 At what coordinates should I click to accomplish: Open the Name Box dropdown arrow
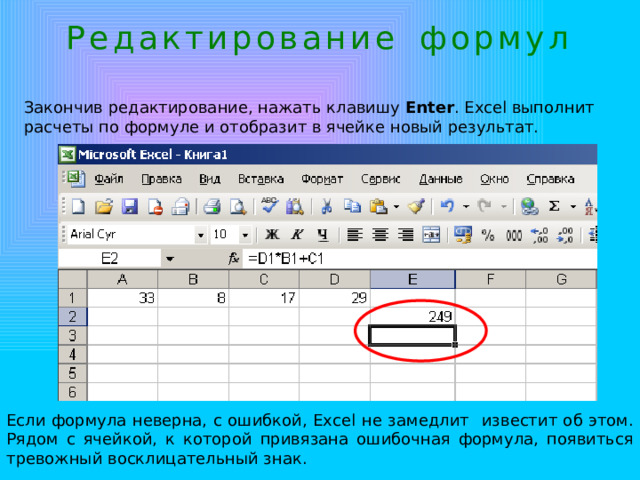tap(170, 259)
